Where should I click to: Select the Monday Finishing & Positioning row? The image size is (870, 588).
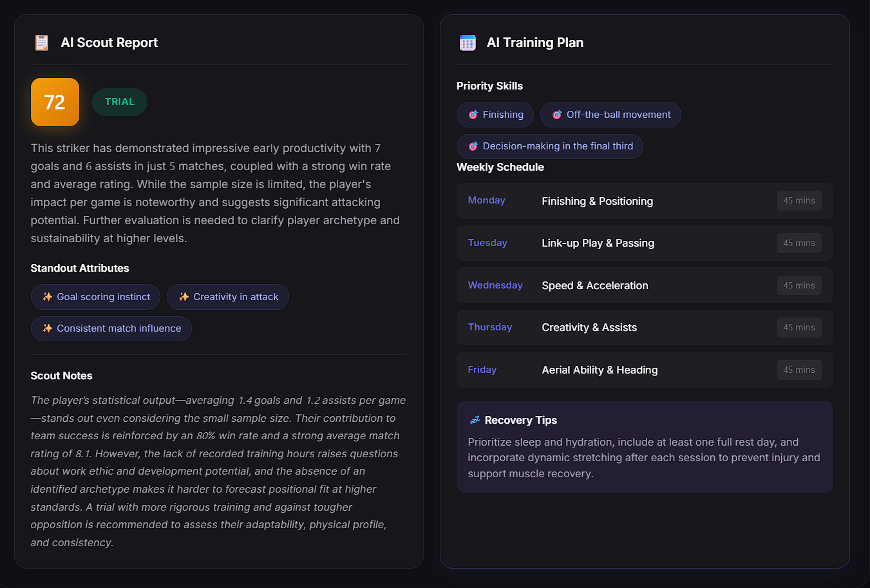tap(644, 201)
